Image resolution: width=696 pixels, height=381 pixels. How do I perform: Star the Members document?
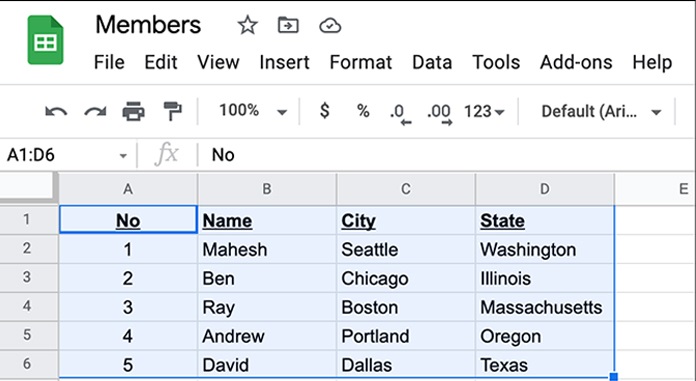(247, 25)
